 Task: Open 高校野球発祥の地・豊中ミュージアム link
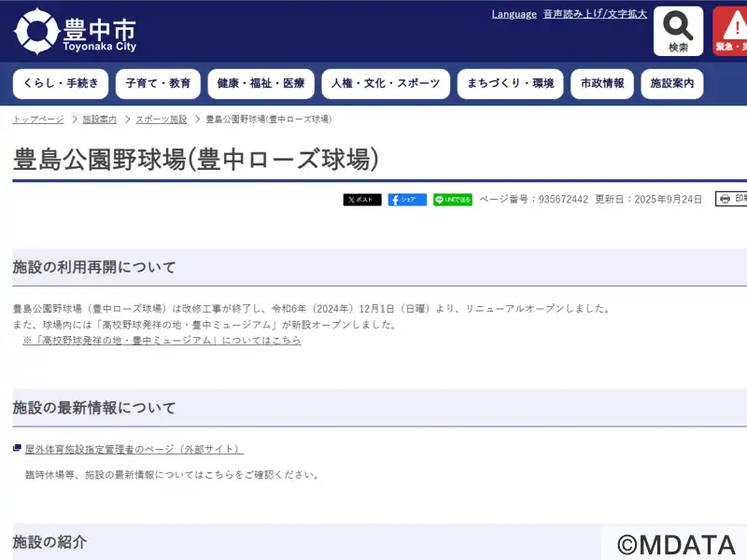[x=162, y=340]
